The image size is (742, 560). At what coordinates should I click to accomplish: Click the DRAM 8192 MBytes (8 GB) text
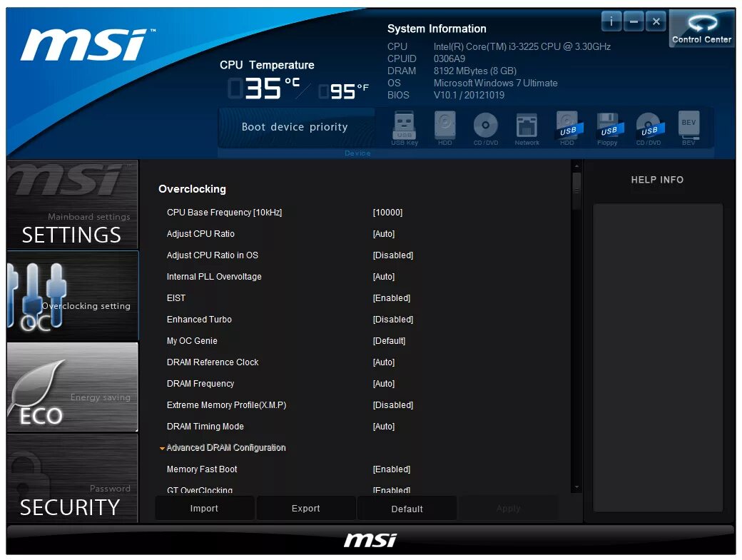pyautogui.click(x=475, y=71)
